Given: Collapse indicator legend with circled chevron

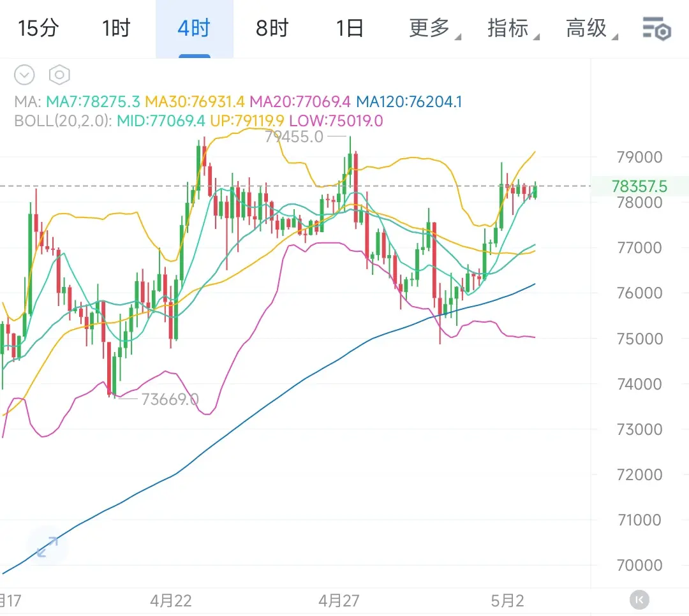Looking at the screenshot, I should tap(24, 75).
